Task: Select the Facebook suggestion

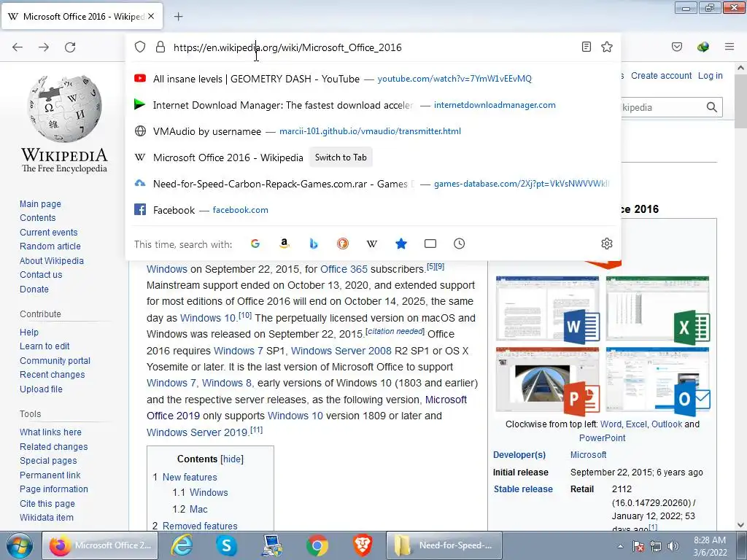Action: [x=373, y=210]
